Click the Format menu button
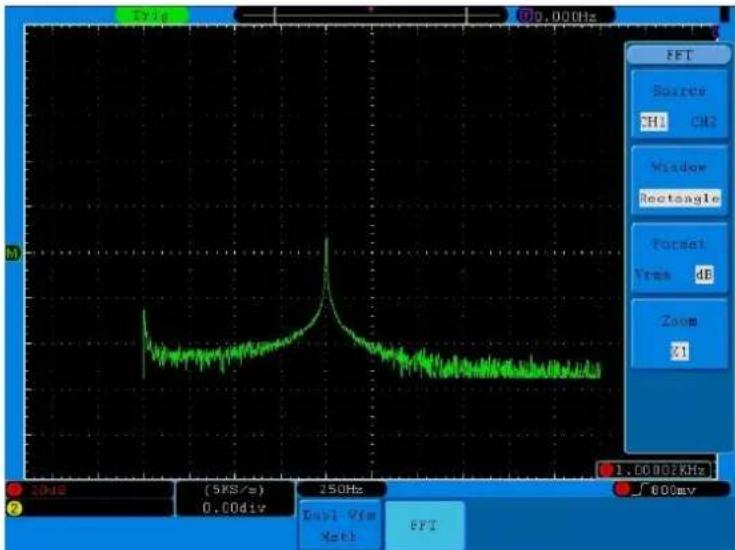Screen dimensions: 735x550 [679, 258]
